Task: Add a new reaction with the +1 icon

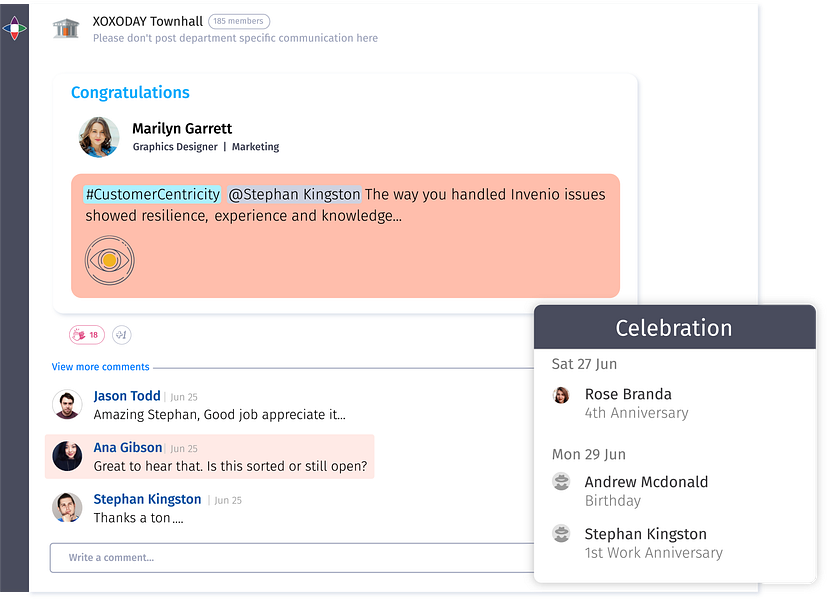Action: [122, 335]
